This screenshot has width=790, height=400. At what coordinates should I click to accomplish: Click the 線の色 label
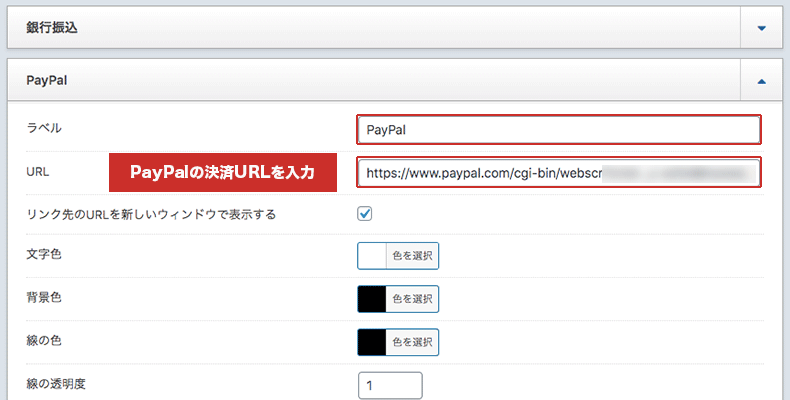tap(44, 341)
